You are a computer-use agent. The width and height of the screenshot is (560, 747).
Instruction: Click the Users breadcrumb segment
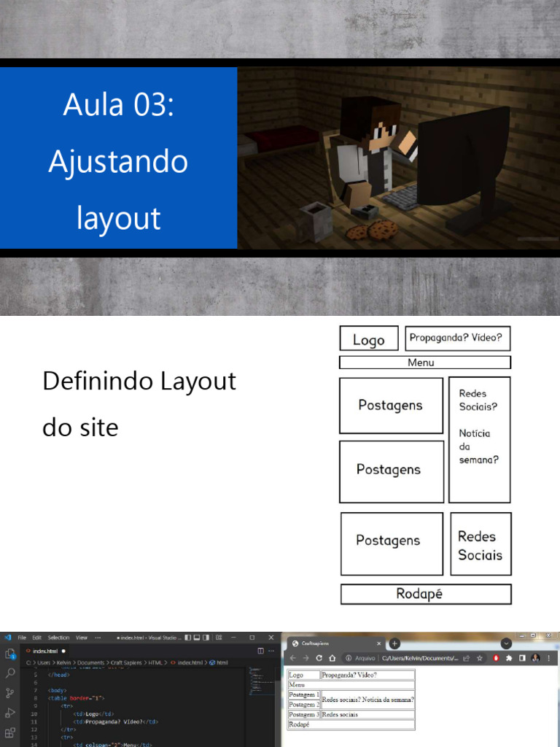coord(44,662)
